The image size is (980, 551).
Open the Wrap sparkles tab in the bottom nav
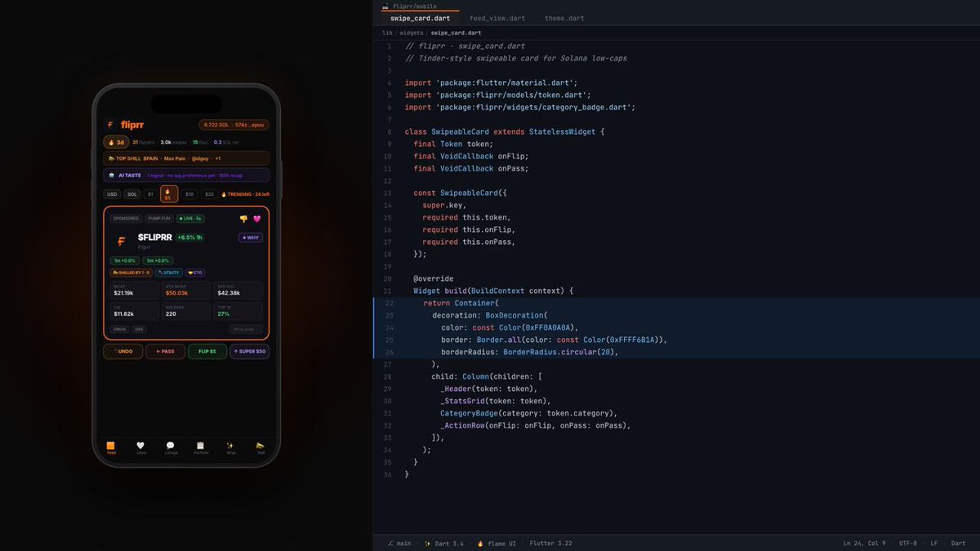pos(230,447)
